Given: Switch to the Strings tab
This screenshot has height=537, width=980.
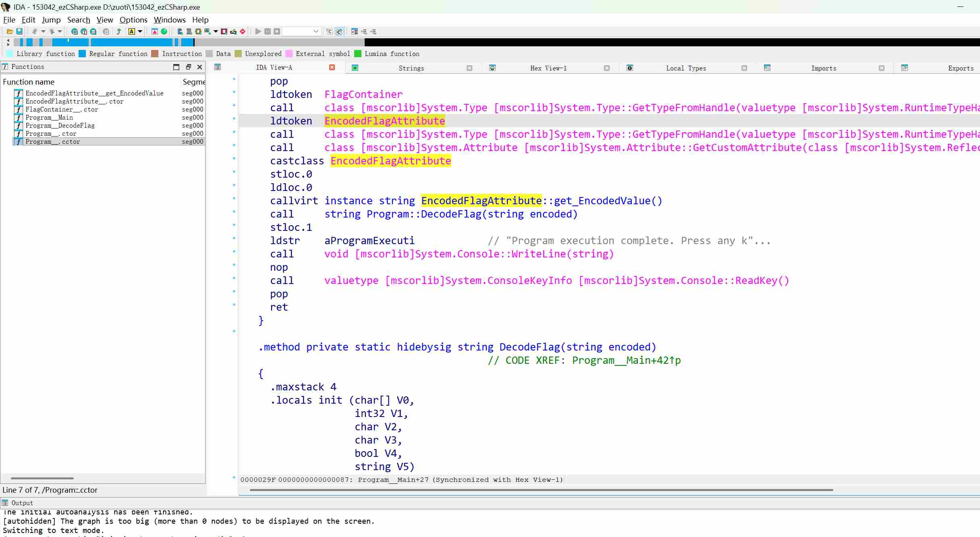Looking at the screenshot, I should coord(411,68).
